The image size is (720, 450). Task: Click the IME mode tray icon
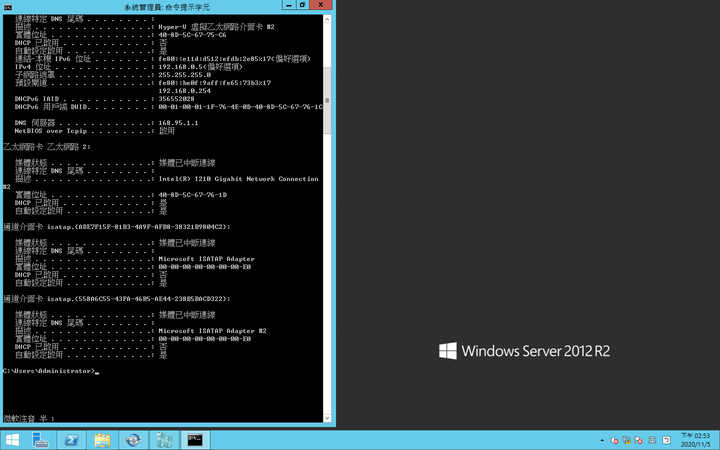pyautogui.click(x=666, y=440)
